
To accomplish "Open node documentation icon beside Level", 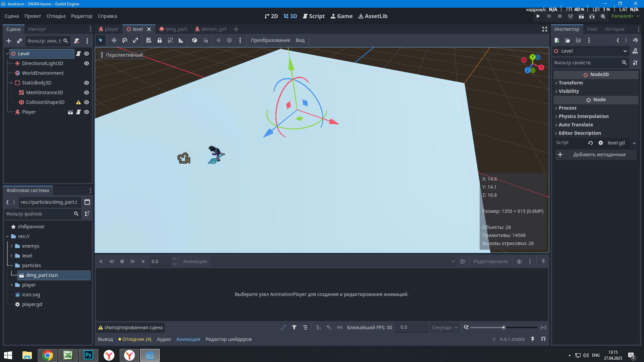I will click(x=635, y=51).
